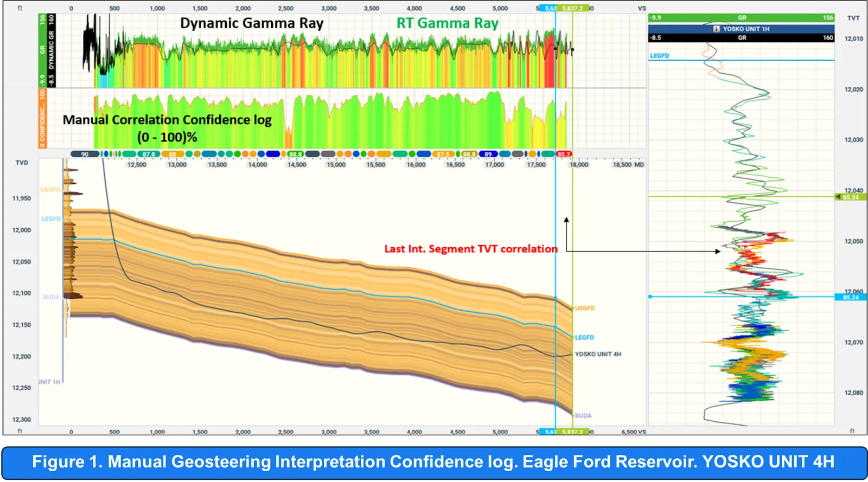Click the YOSKO UNIT 4H well label
Image resolution: width=868 pixels, height=482 pixels.
click(598, 354)
